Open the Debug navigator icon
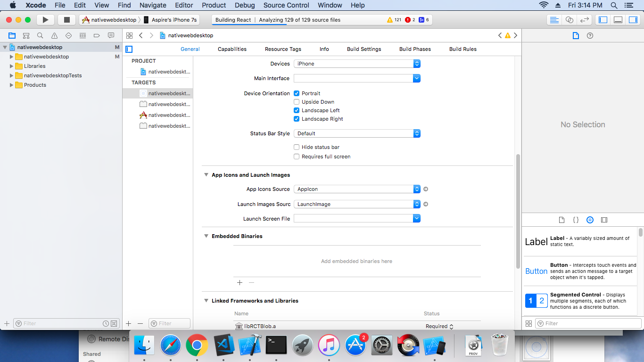This screenshot has height=362, width=644. 83,35
